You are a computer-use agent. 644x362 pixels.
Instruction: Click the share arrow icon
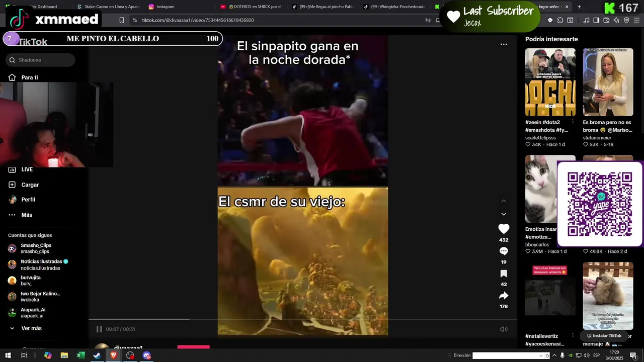click(x=504, y=296)
